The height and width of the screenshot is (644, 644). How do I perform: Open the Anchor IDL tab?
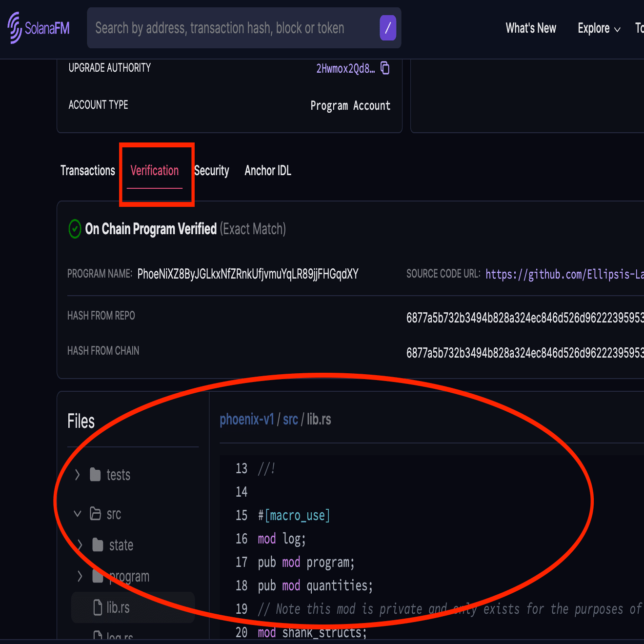tap(268, 171)
